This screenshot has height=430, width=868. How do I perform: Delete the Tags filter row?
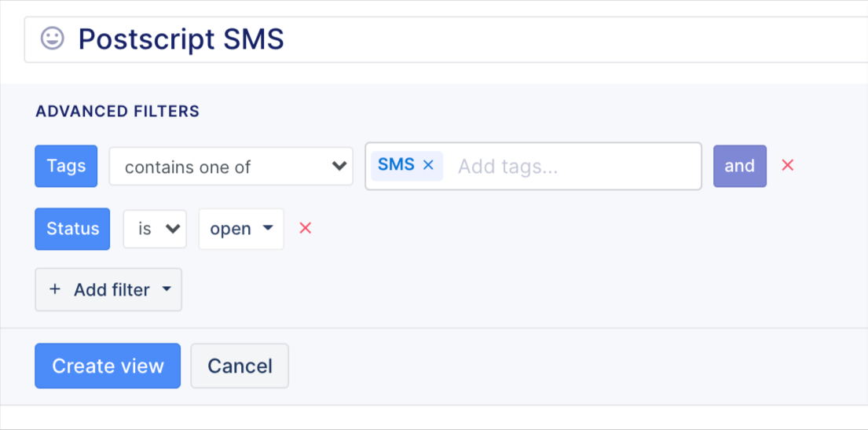788,164
